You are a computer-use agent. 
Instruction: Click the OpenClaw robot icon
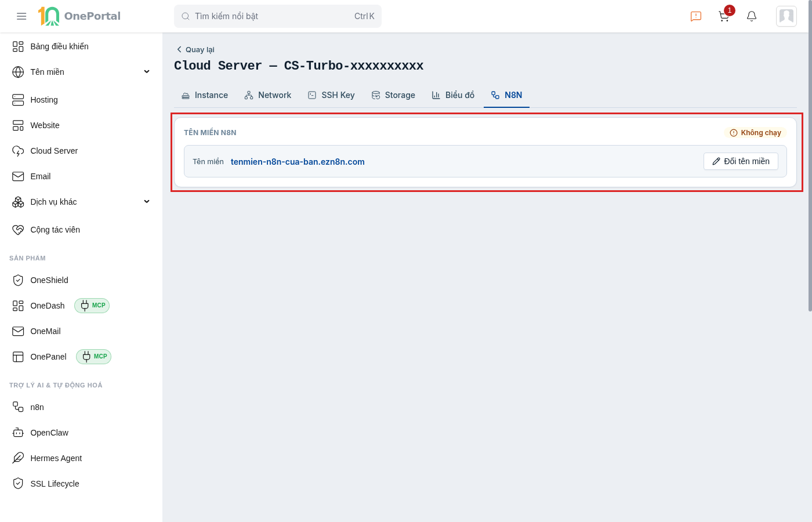(x=18, y=433)
